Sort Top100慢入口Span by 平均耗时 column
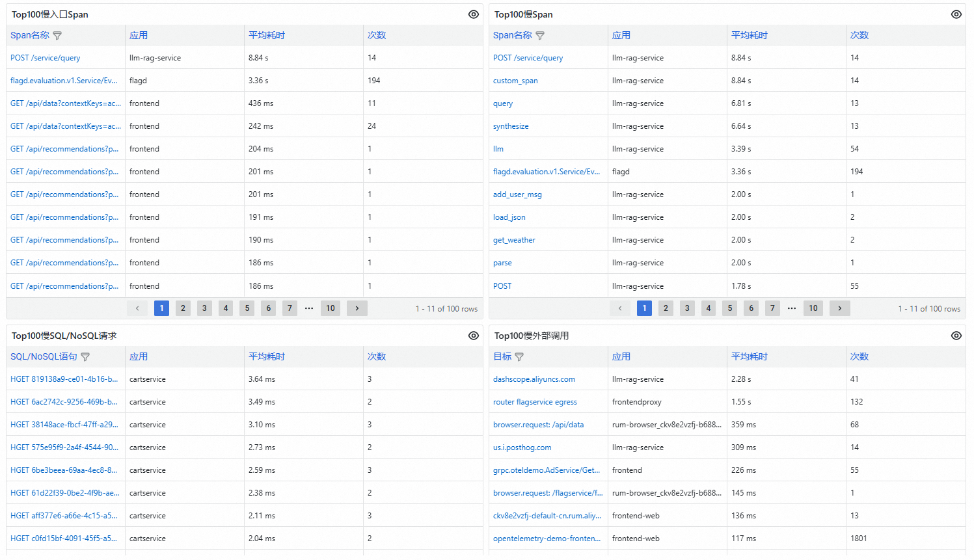 [x=267, y=35]
